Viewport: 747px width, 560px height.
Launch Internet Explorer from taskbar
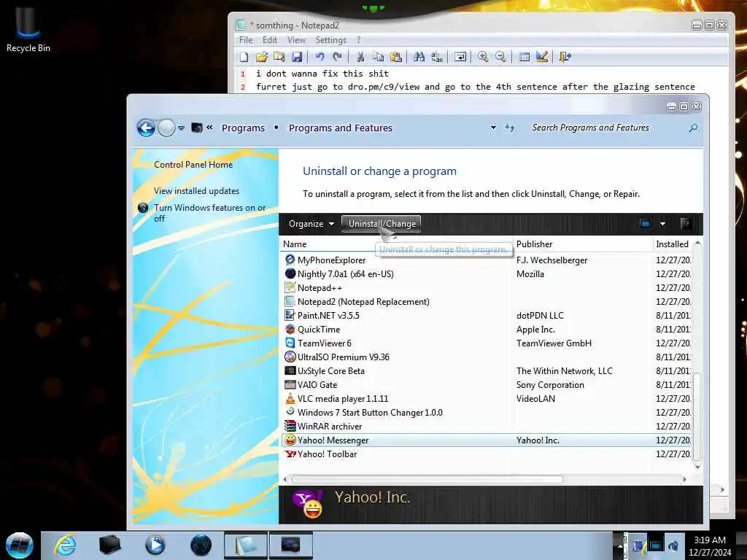point(65,545)
